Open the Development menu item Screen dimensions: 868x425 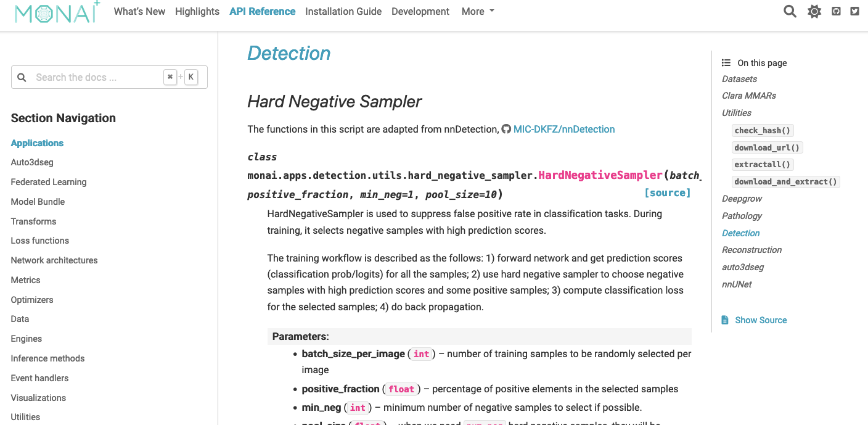click(420, 11)
